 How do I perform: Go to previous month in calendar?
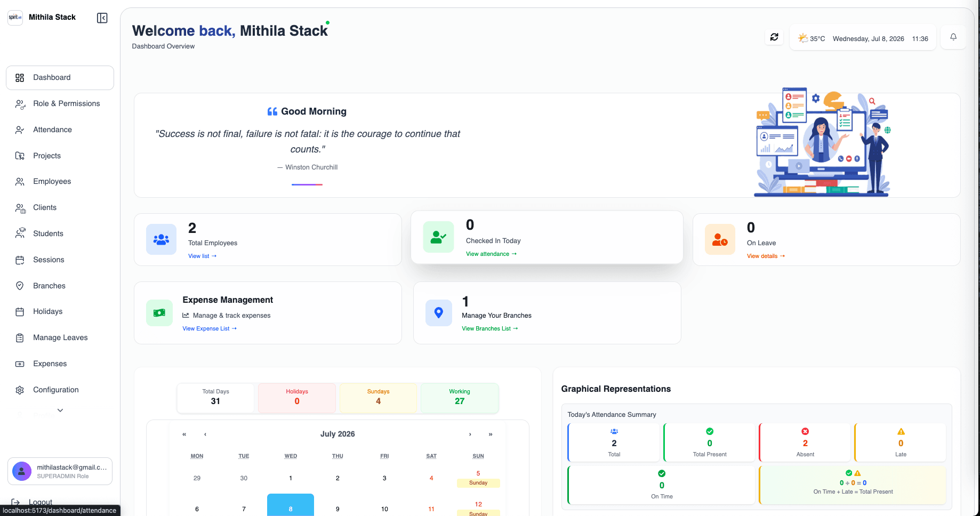click(205, 434)
